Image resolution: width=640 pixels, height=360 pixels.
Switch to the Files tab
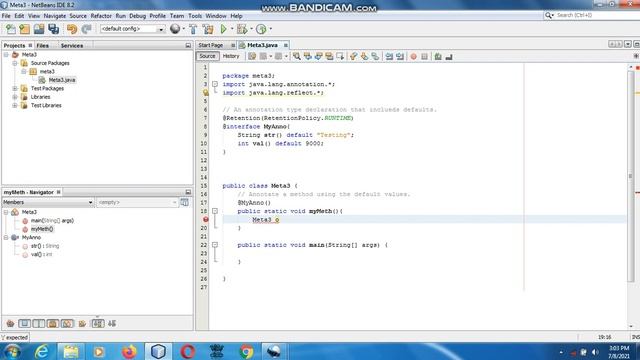coord(42,46)
